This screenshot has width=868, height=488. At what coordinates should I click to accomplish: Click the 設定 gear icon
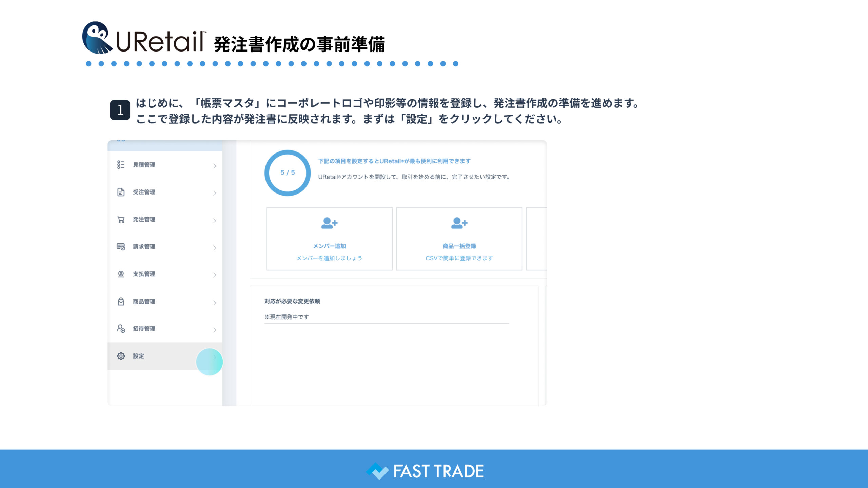pyautogui.click(x=121, y=356)
